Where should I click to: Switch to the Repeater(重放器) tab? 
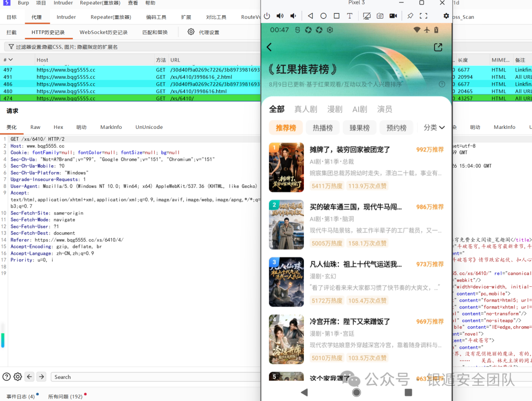tap(111, 17)
